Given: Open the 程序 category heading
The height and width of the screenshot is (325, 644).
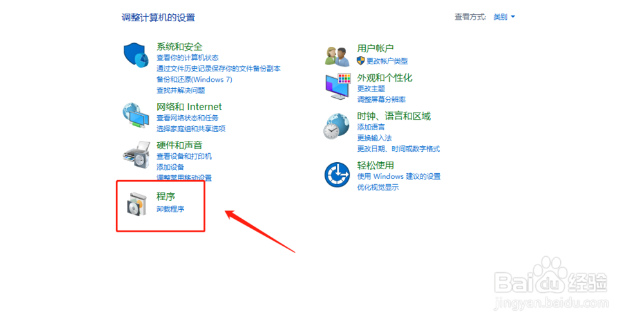Looking at the screenshot, I should point(166,196).
